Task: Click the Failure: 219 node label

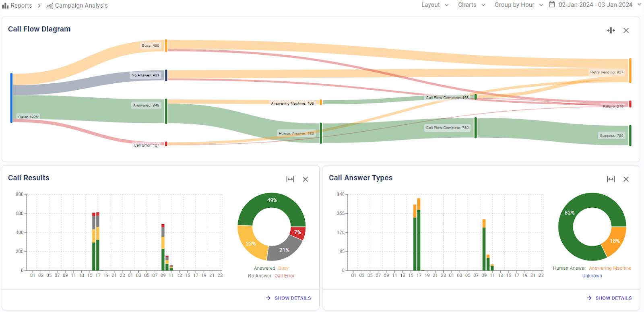Action: 613,106
